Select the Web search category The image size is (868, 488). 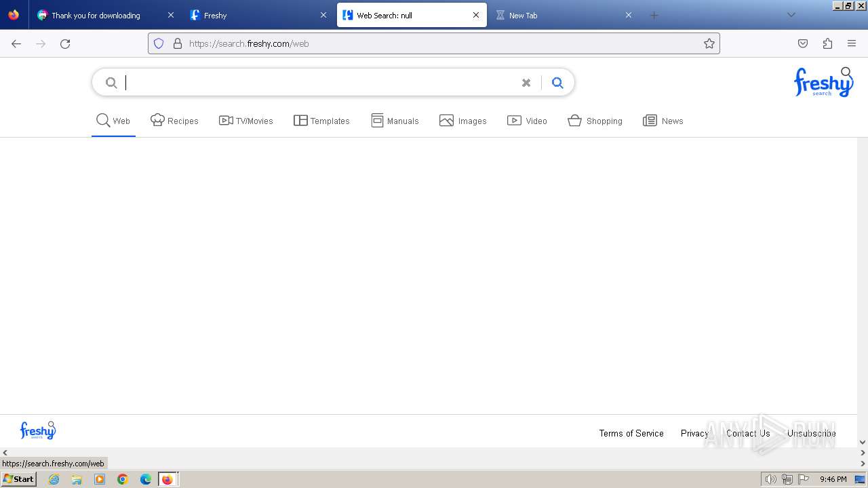[x=113, y=121]
